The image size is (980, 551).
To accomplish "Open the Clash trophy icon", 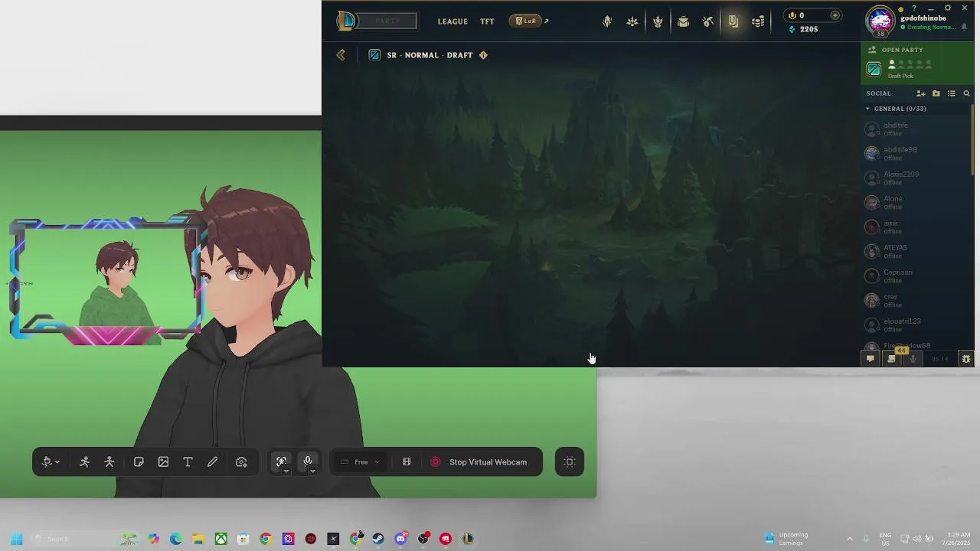I will (x=658, y=21).
